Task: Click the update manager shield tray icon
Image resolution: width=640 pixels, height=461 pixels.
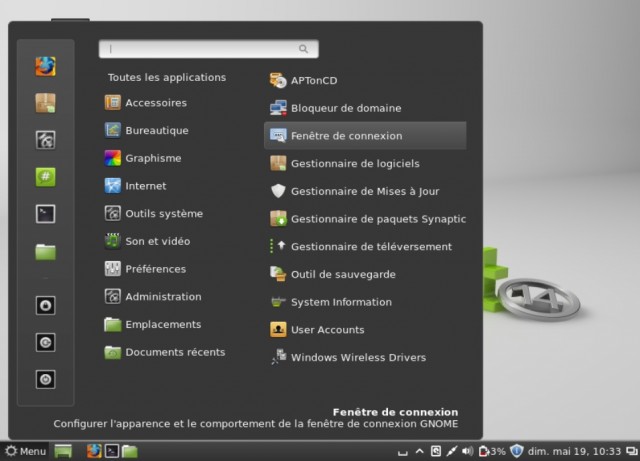Action: [x=517, y=451]
